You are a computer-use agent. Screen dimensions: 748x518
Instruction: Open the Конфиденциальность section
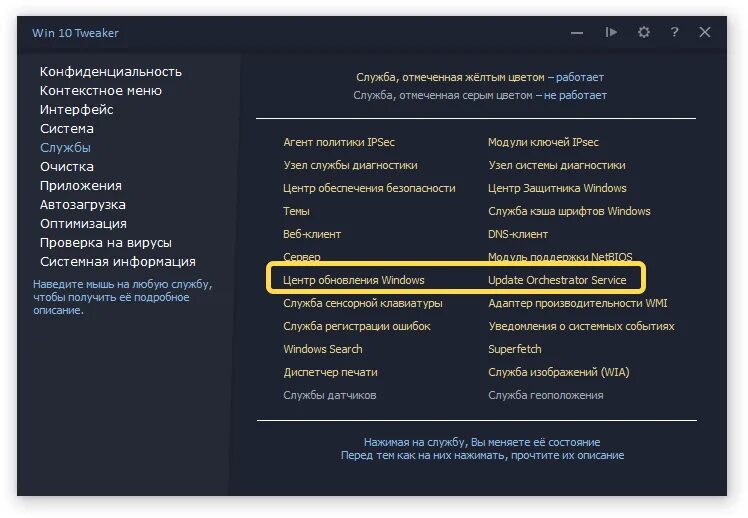[111, 72]
